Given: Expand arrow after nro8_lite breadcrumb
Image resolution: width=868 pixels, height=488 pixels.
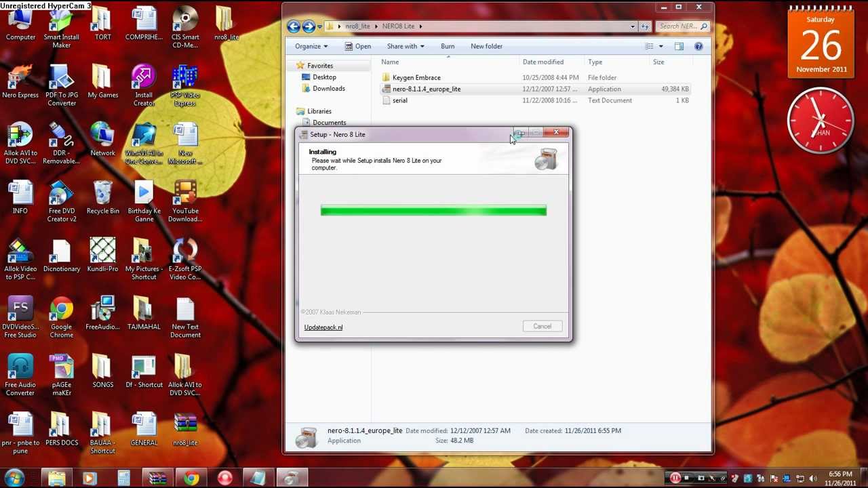Looking at the screenshot, I should [x=376, y=26].
